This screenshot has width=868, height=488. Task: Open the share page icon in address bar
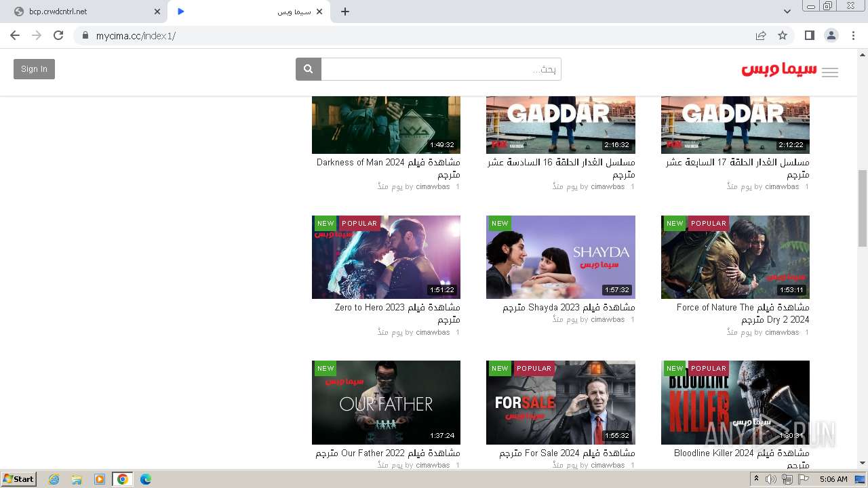click(761, 35)
